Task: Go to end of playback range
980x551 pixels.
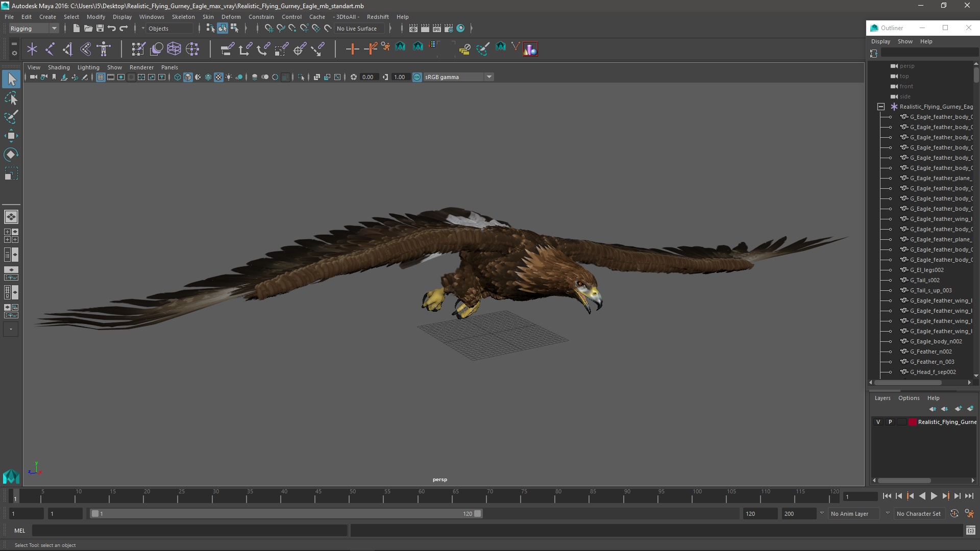Action: click(x=969, y=496)
